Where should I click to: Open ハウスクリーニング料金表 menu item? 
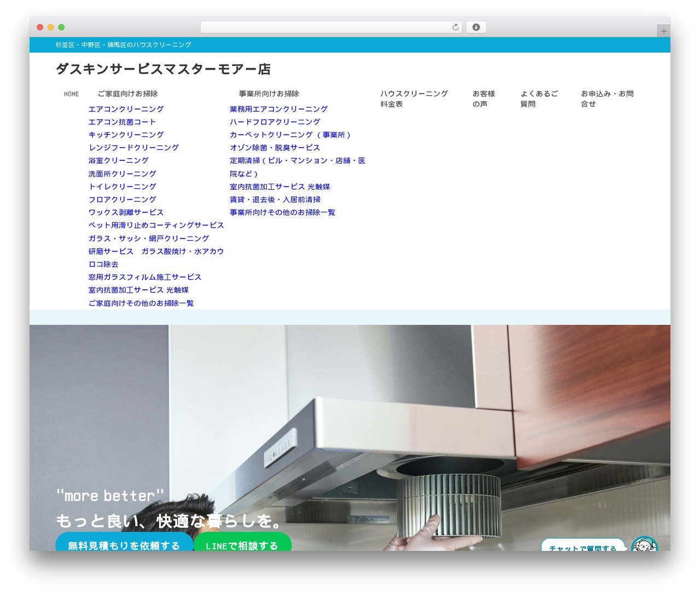(x=414, y=99)
